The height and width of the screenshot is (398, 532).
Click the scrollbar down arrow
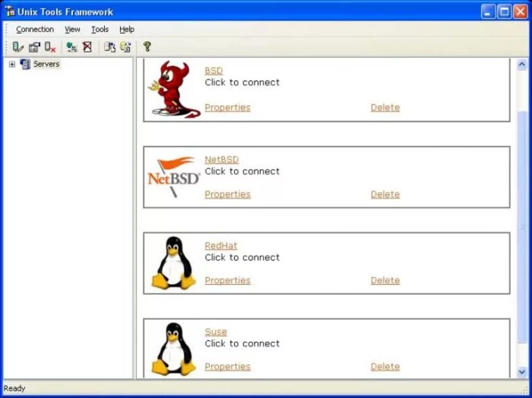coord(522,372)
